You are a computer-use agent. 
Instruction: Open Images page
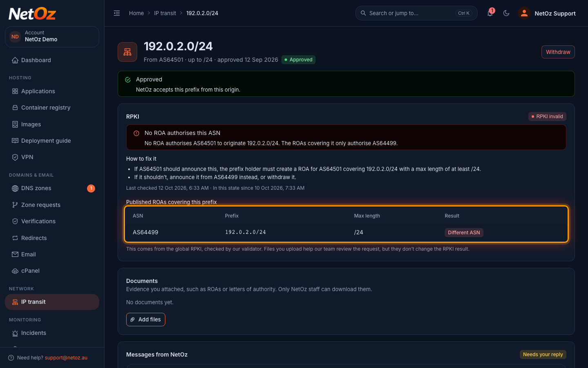[52, 124]
